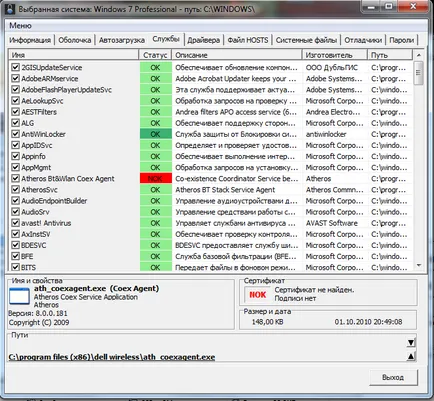Sort services by the Имя column header
Screen dimensions: 434x401
tap(73, 55)
